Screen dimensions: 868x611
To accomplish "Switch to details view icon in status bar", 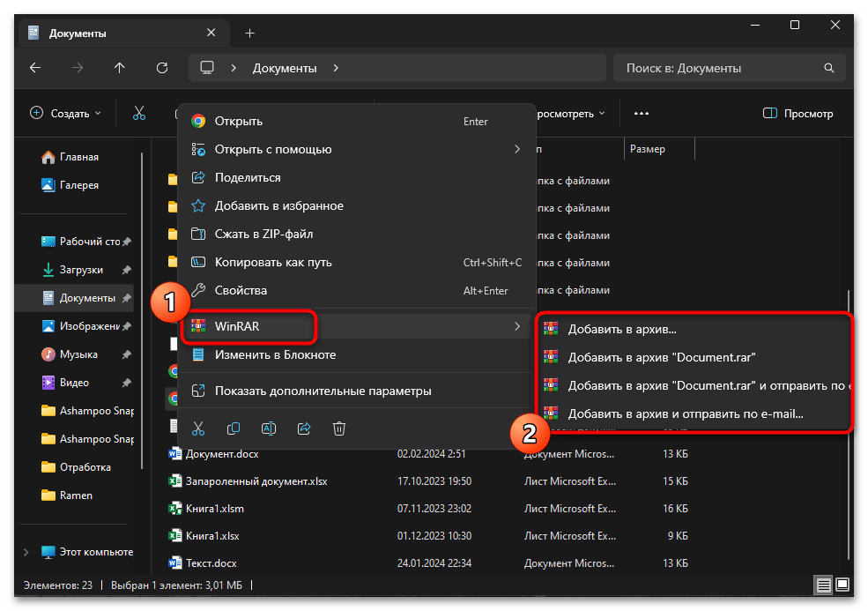I will 823,585.
